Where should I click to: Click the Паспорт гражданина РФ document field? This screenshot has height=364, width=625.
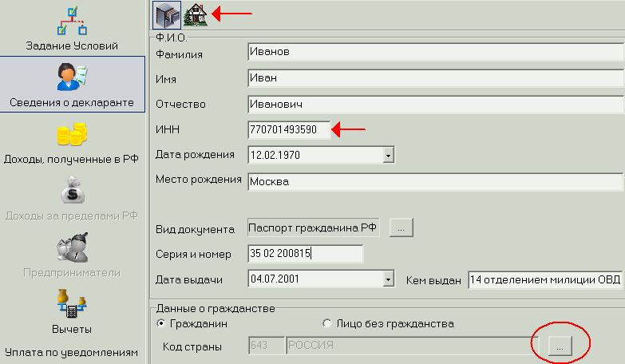tap(313, 227)
